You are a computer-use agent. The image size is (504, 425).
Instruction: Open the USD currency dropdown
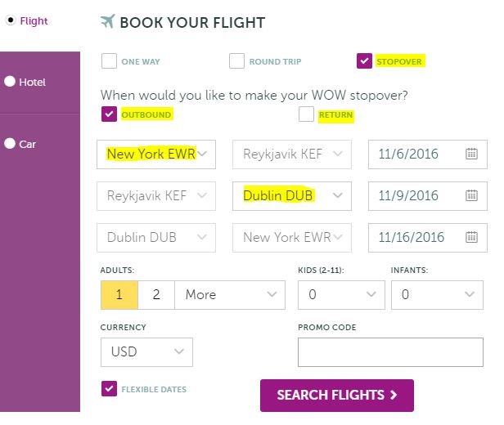pos(146,352)
